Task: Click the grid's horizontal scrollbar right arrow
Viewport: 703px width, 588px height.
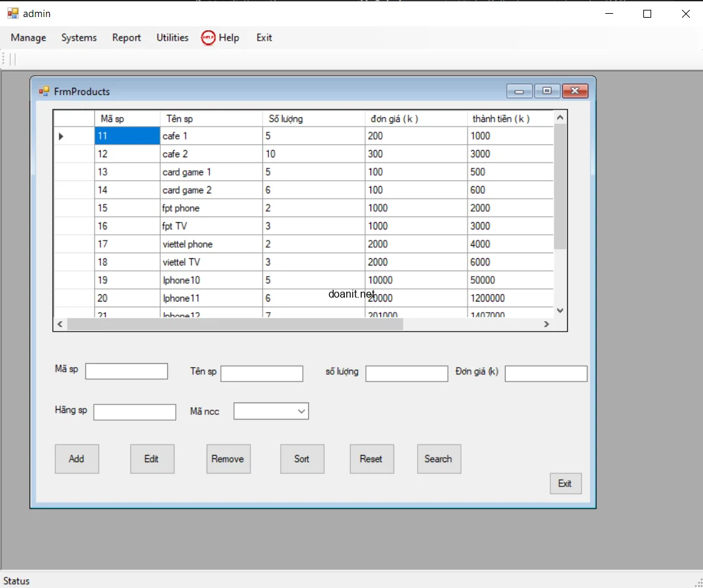Action: pyautogui.click(x=546, y=324)
